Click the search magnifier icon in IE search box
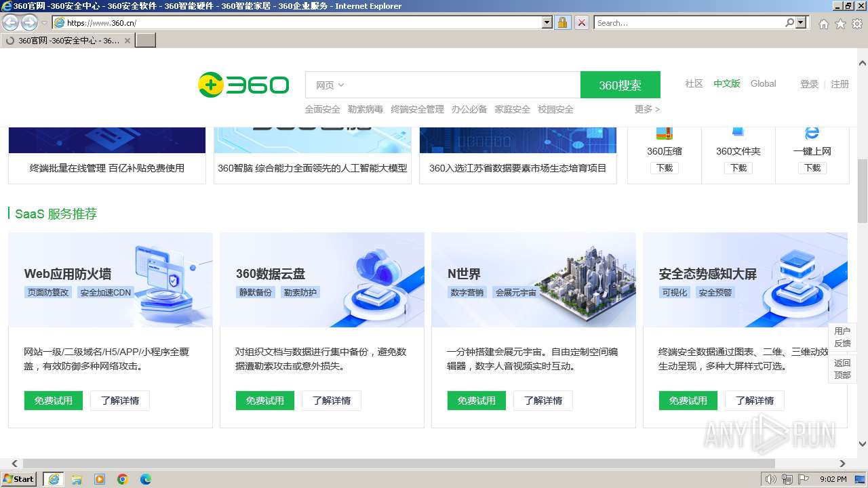The image size is (868, 488). click(x=789, y=22)
